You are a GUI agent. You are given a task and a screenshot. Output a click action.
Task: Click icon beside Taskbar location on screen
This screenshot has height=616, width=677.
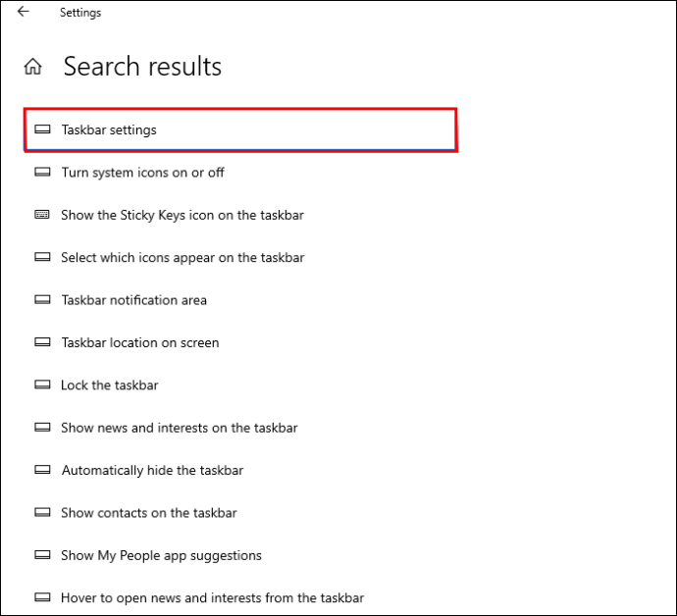tap(42, 342)
